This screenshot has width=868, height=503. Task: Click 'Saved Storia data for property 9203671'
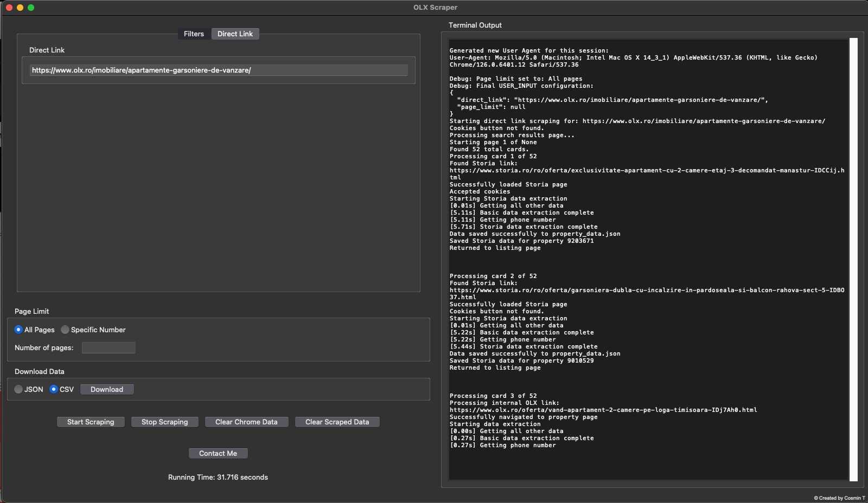point(521,241)
